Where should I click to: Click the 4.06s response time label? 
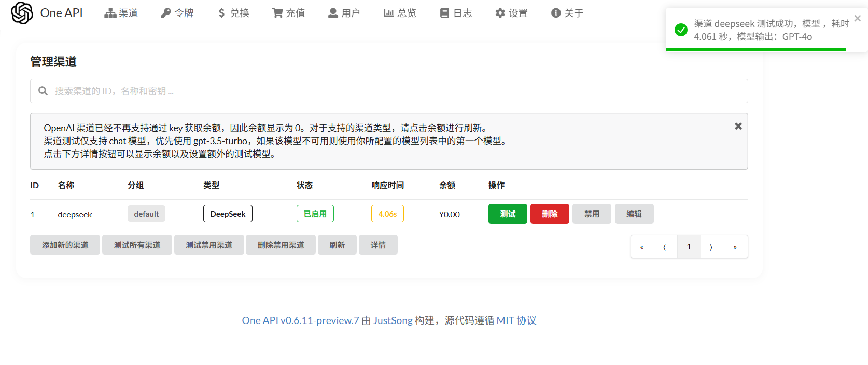tap(387, 214)
